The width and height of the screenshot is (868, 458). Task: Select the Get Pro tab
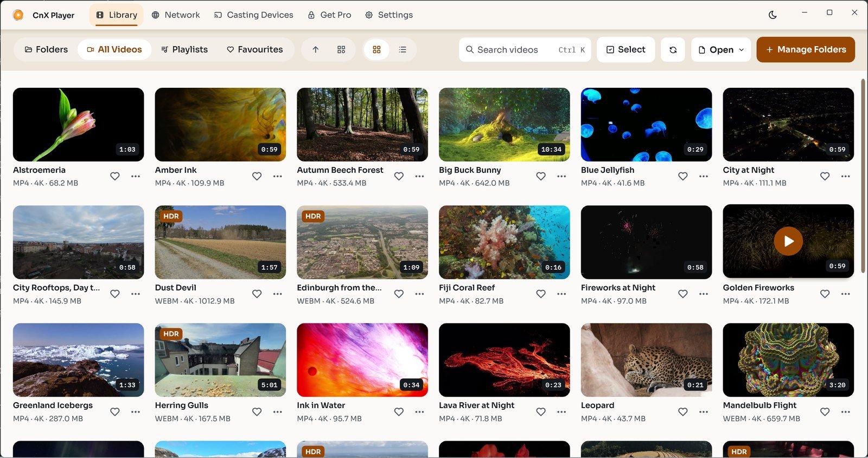(329, 15)
